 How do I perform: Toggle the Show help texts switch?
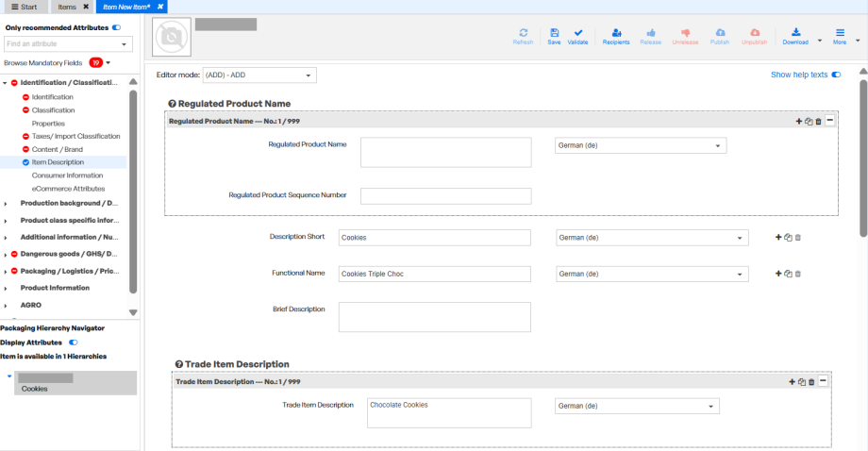[x=836, y=75]
